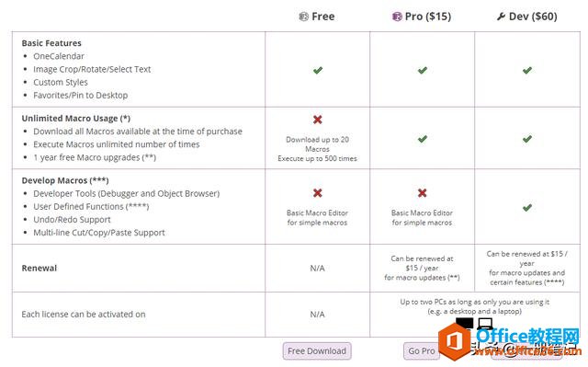Click green checkmark for Unlimited Macro Usage Pro
Screen dimensions: 588x367
pos(423,139)
